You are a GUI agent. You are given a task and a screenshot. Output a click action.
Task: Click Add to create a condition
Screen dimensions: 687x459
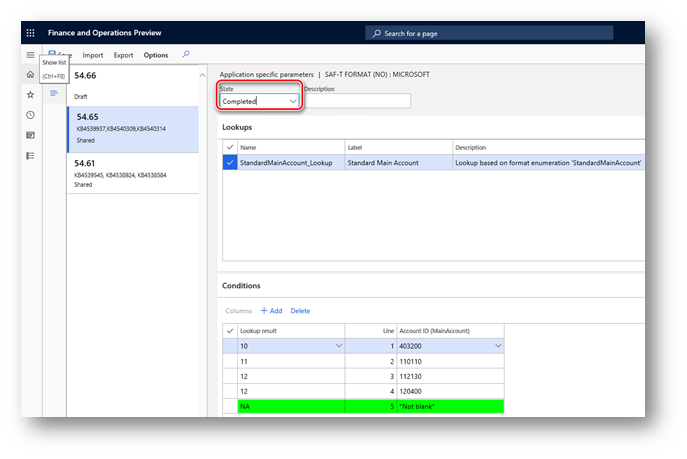tap(271, 311)
